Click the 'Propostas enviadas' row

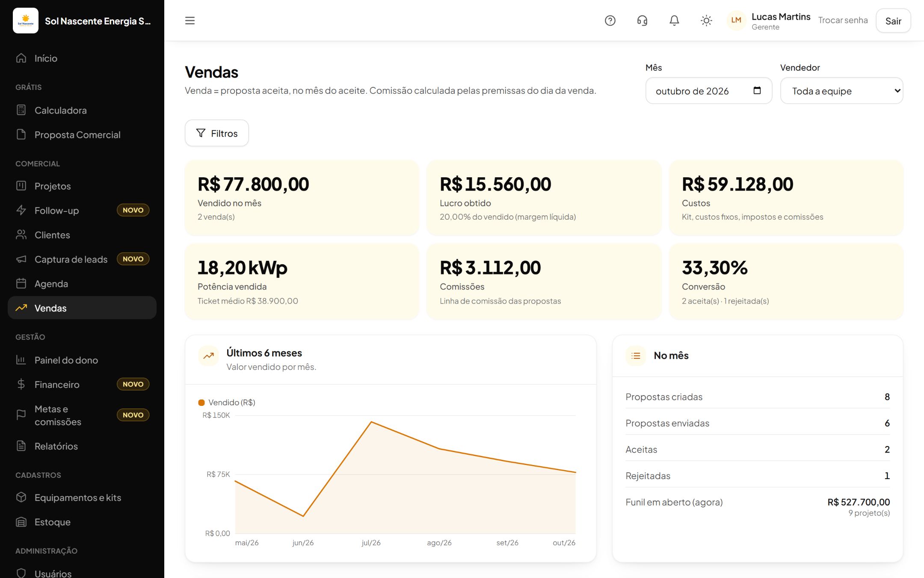758,423
